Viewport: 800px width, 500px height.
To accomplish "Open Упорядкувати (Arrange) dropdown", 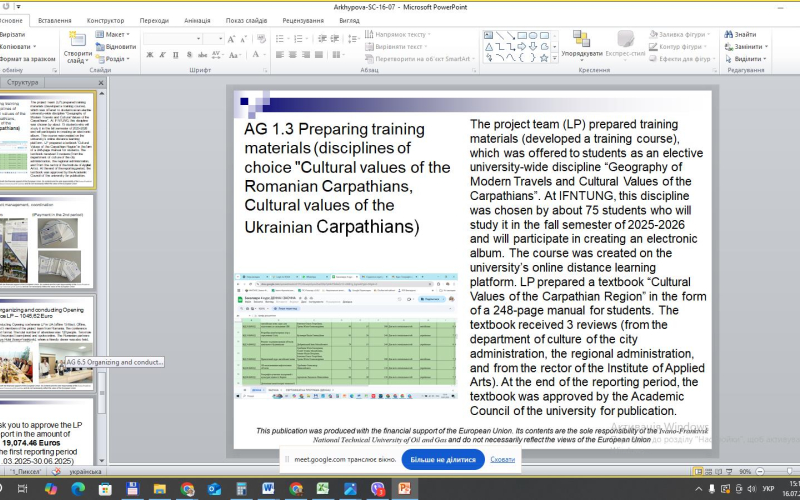I will (582, 46).
